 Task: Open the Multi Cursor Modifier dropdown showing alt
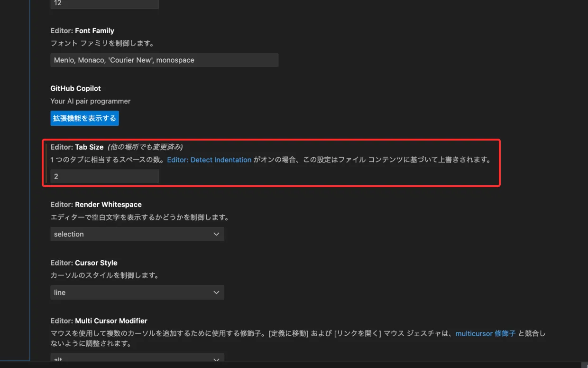(x=133, y=359)
